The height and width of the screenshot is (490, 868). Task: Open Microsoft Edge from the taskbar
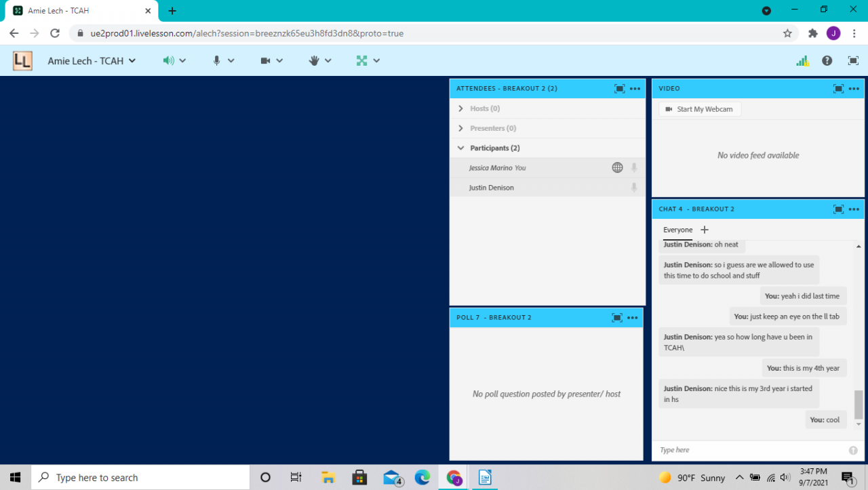[x=422, y=477]
